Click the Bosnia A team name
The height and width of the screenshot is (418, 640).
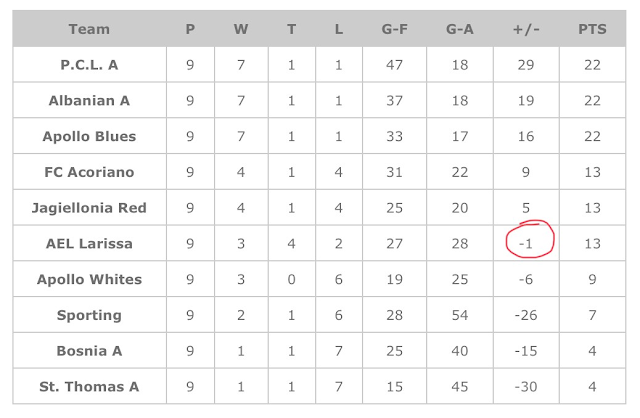89,351
